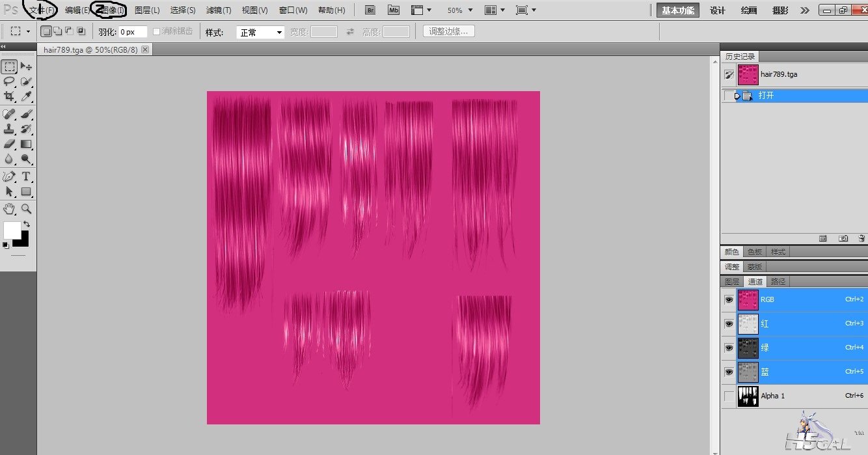Click the 调整边缘... button

point(448,31)
